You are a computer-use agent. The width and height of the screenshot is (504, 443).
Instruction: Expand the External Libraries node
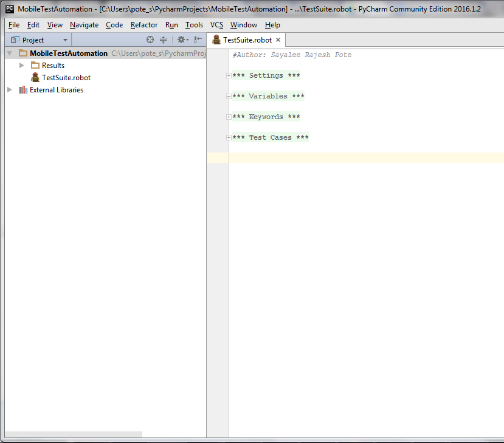tap(9, 90)
